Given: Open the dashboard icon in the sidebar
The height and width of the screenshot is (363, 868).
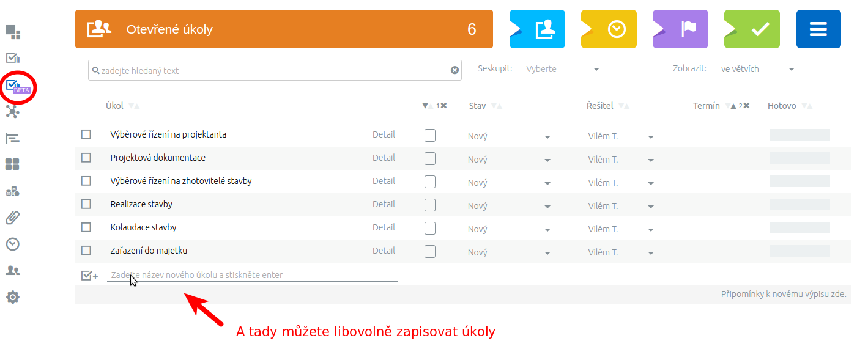Looking at the screenshot, I should [x=13, y=31].
